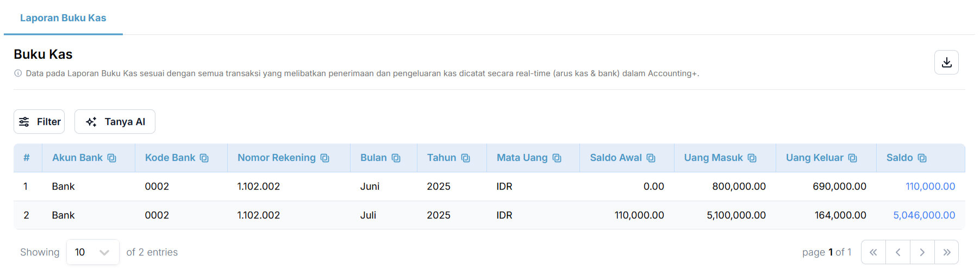The image size is (980, 268).
Task: Go to the previous page
Action: (x=898, y=252)
